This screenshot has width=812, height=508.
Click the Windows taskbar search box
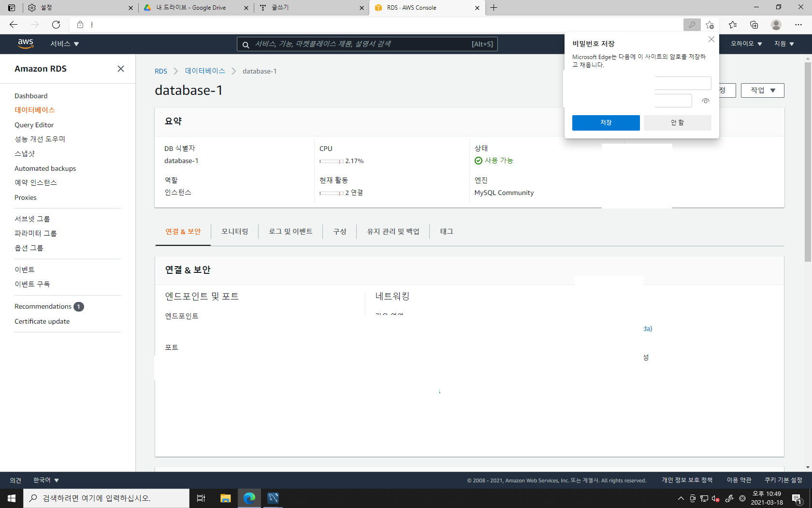106,498
